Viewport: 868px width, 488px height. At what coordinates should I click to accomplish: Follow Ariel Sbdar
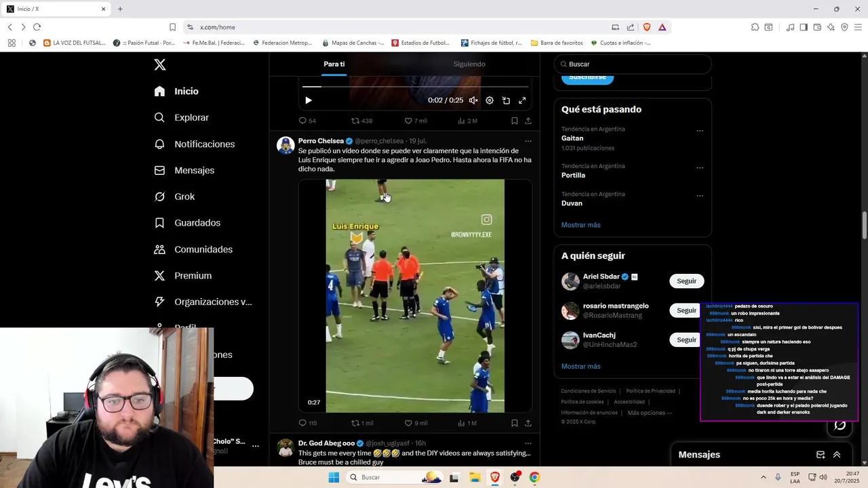point(686,281)
